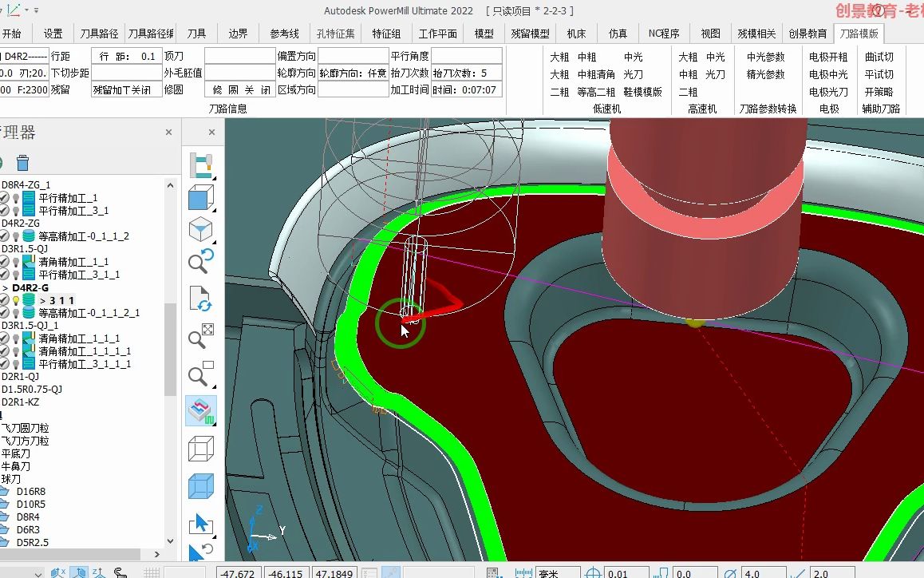Click the active 3 1 1 toolpath icon
This screenshot has width=924, height=578.
tap(29, 300)
